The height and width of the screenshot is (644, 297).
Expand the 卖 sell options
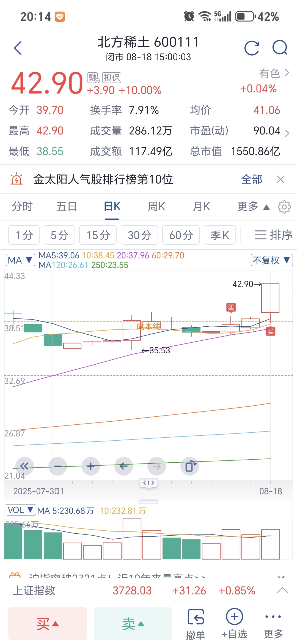click(133, 623)
